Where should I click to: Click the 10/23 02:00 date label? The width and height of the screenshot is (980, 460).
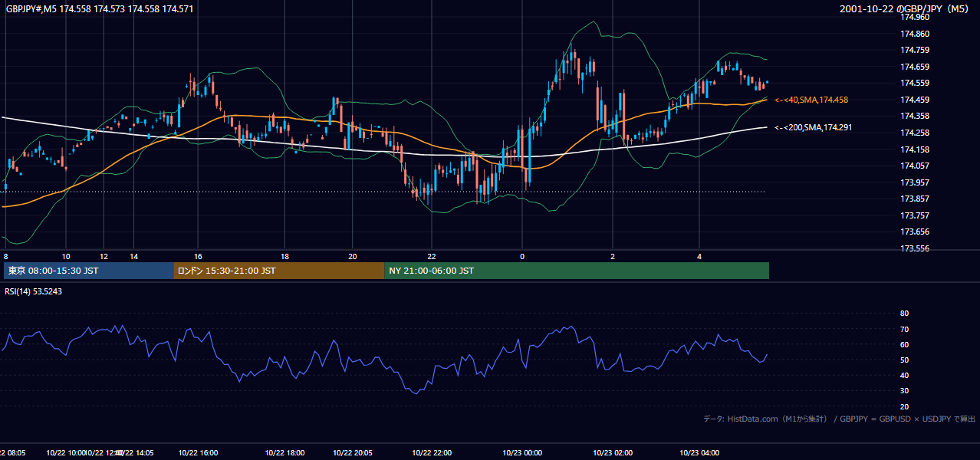point(612,452)
